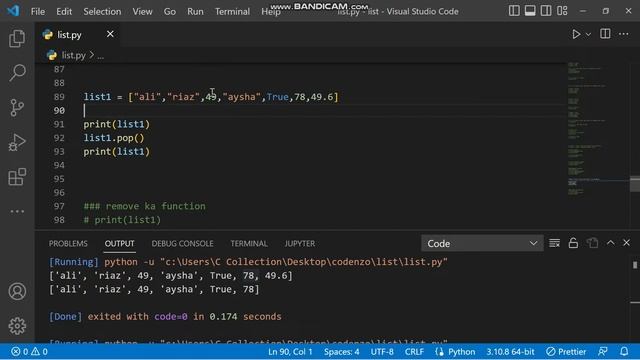The image size is (640, 360).
Task: Select language mode Python in status bar
Action: coord(461,351)
